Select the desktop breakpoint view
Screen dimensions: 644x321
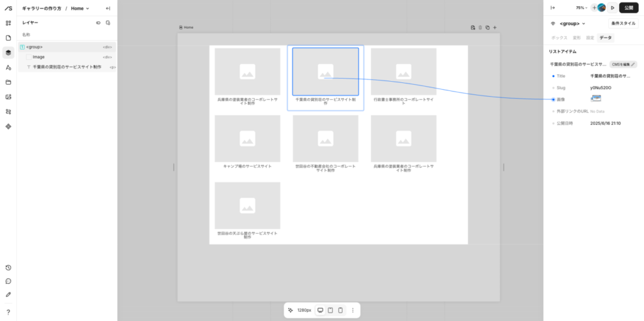(320, 310)
